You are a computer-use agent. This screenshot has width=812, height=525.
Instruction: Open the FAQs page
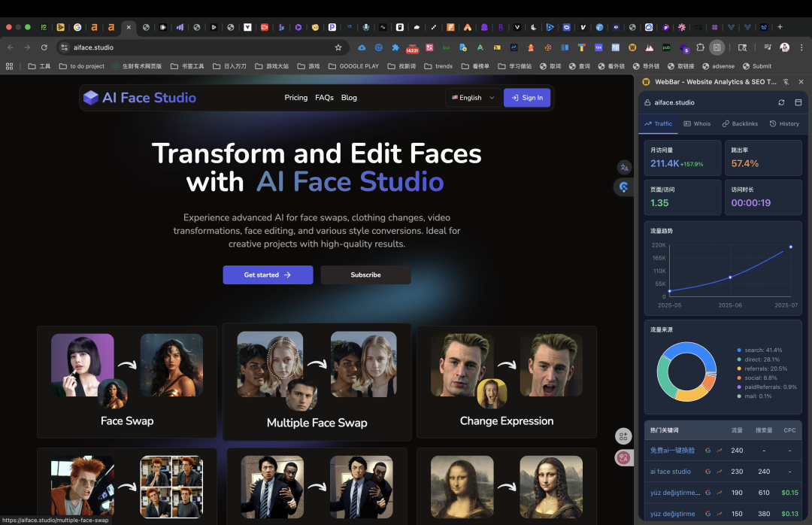pyautogui.click(x=324, y=98)
